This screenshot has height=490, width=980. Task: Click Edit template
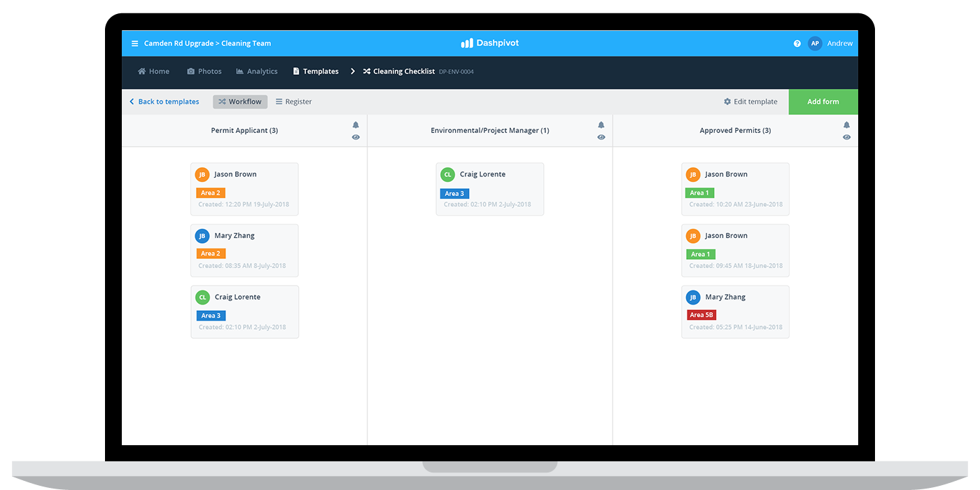point(750,101)
